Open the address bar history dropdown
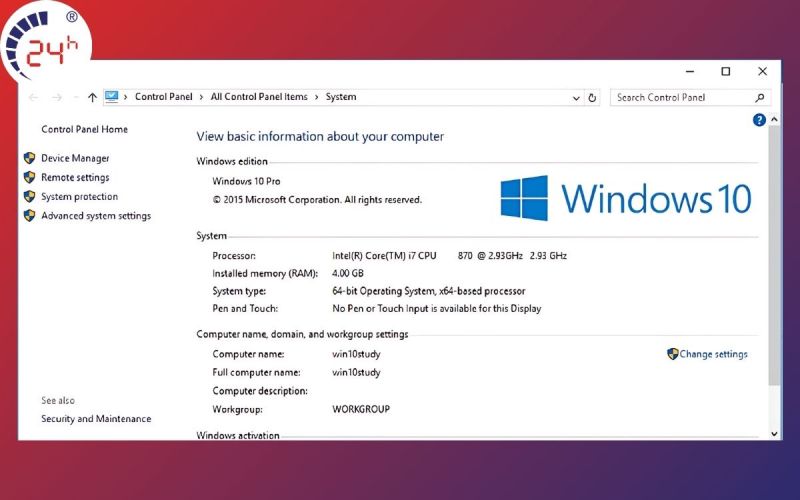800x500 pixels. (x=576, y=98)
